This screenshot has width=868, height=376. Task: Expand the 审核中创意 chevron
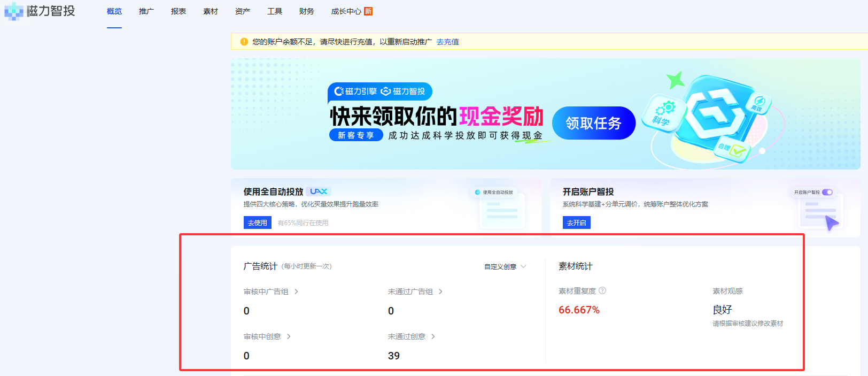[289, 336]
